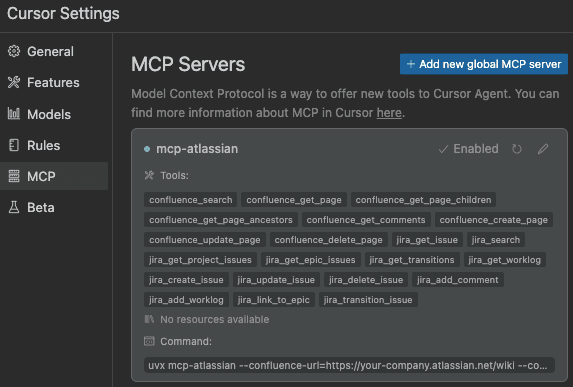Click the mcp-atlassian status dot

click(147, 149)
